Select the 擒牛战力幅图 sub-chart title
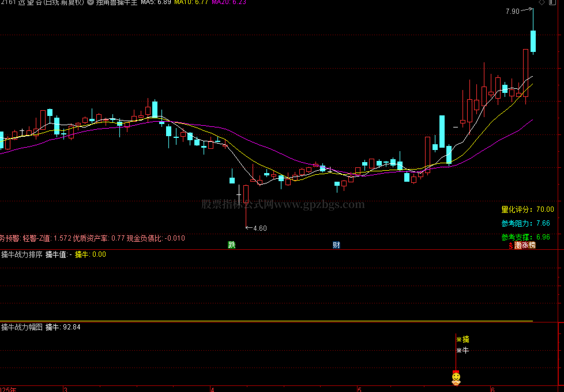Screen dimensions: 564x392 pyautogui.click(x=22, y=327)
